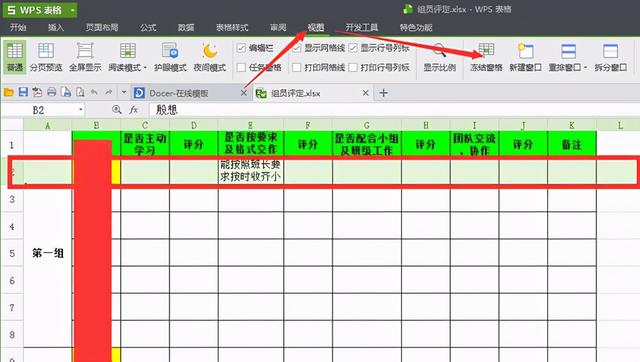Click the 冻结窗格 freeze panes icon

pyautogui.click(x=486, y=51)
